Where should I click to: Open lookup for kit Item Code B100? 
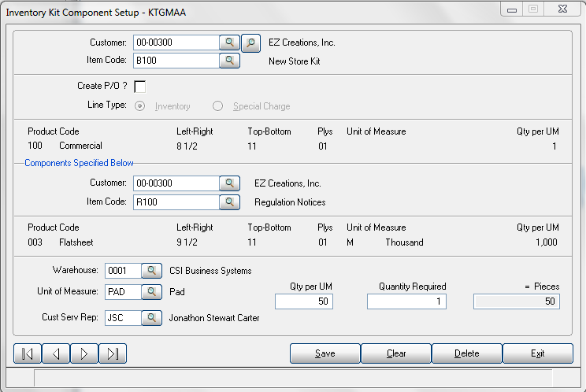click(x=229, y=61)
